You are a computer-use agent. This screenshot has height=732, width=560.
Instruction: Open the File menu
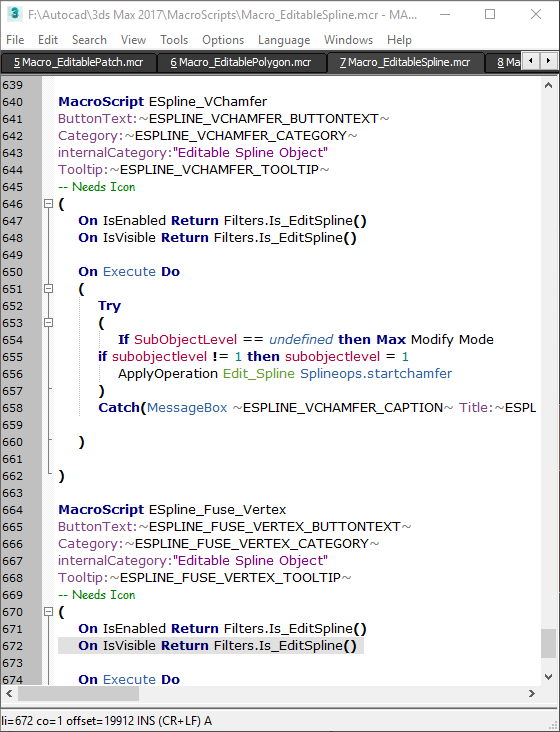15,40
